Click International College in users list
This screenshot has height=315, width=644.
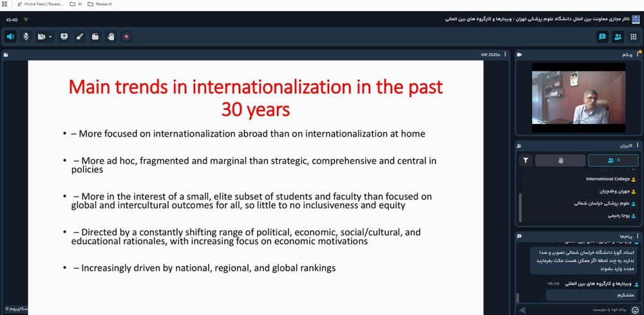608,179
